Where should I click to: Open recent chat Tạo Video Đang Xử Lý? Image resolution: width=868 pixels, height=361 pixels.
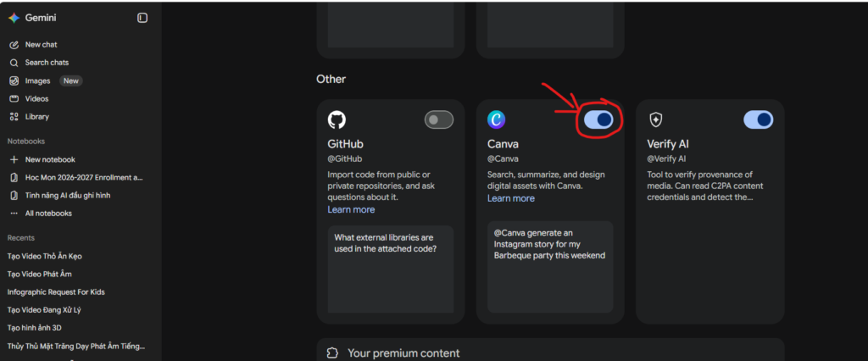pos(44,310)
